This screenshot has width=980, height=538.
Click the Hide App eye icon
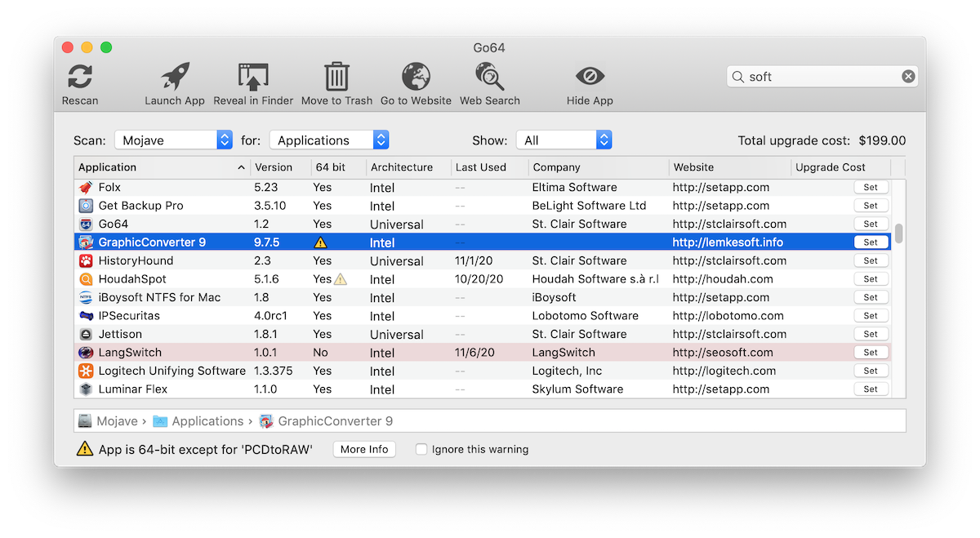590,77
